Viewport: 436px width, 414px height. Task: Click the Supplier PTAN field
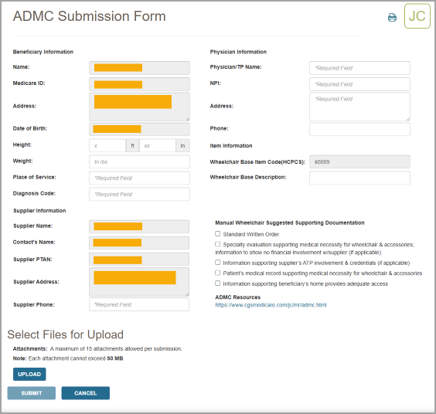click(139, 259)
